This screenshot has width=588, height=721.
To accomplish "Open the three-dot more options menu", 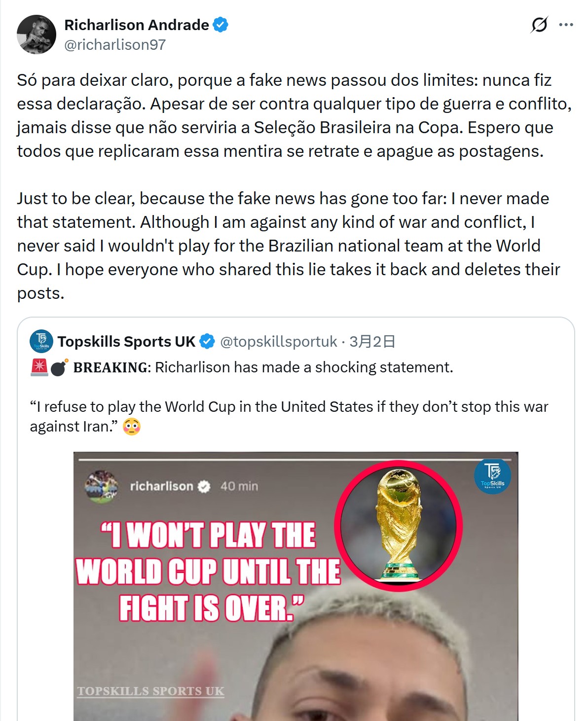I will [x=566, y=25].
